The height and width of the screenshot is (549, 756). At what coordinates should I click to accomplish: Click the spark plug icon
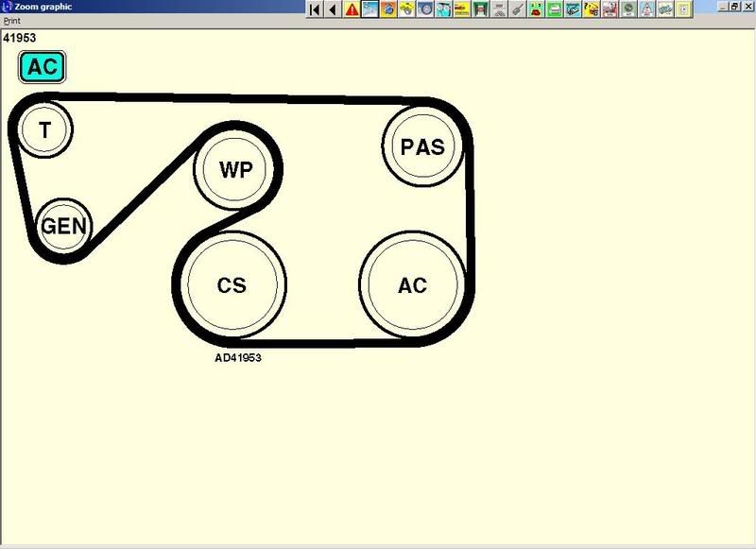pos(463,9)
